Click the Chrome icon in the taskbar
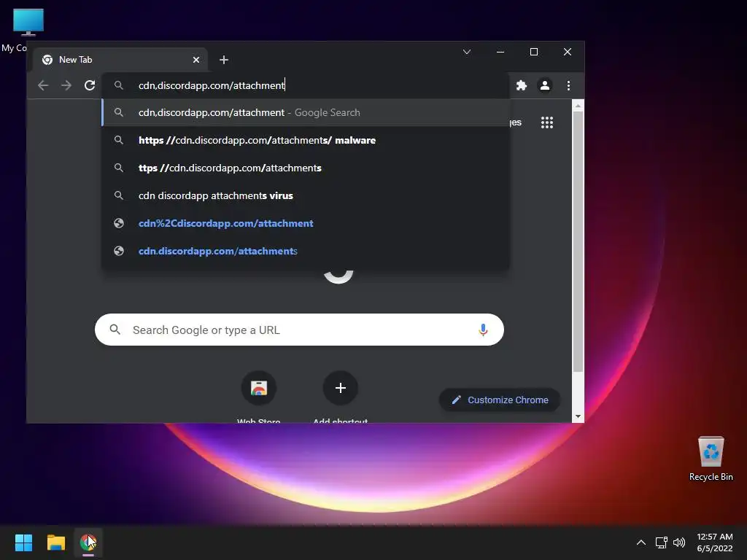Image resolution: width=747 pixels, height=560 pixels. 88,542
